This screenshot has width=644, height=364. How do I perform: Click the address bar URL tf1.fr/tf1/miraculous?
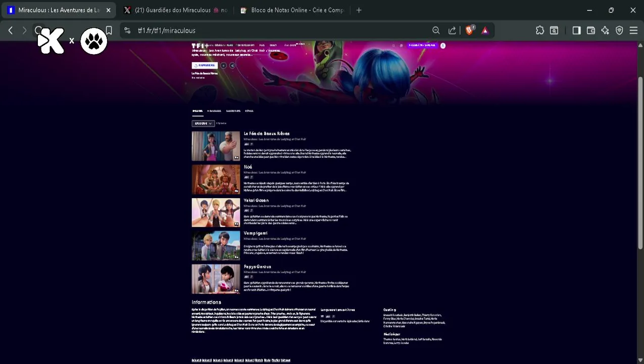167,30
